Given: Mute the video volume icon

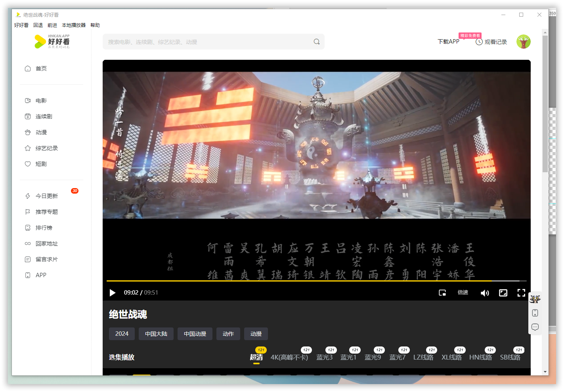Looking at the screenshot, I should coord(485,293).
